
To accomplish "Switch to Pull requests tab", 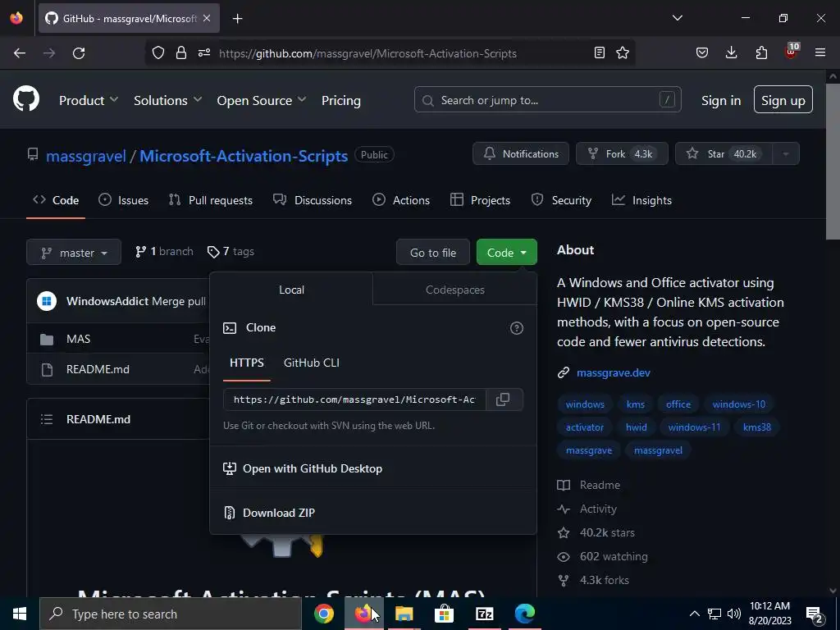I will coord(211,200).
